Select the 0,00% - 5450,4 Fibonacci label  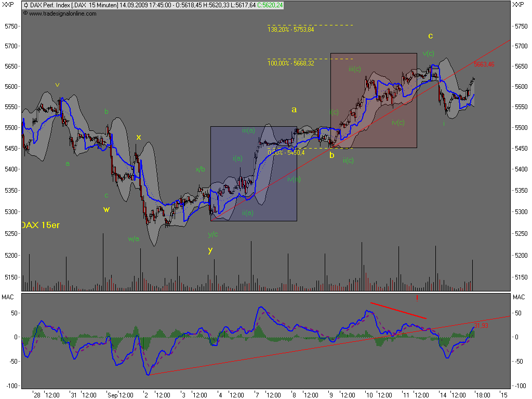coord(286,153)
